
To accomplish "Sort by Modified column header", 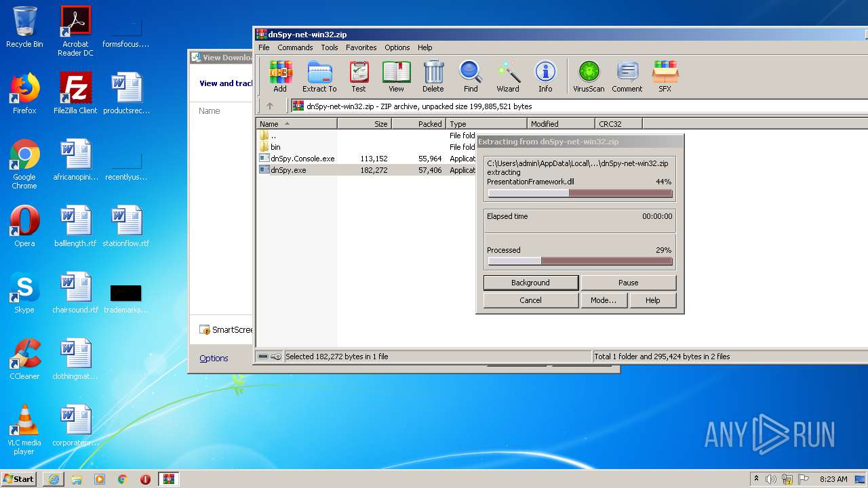I will [x=561, y=124].
